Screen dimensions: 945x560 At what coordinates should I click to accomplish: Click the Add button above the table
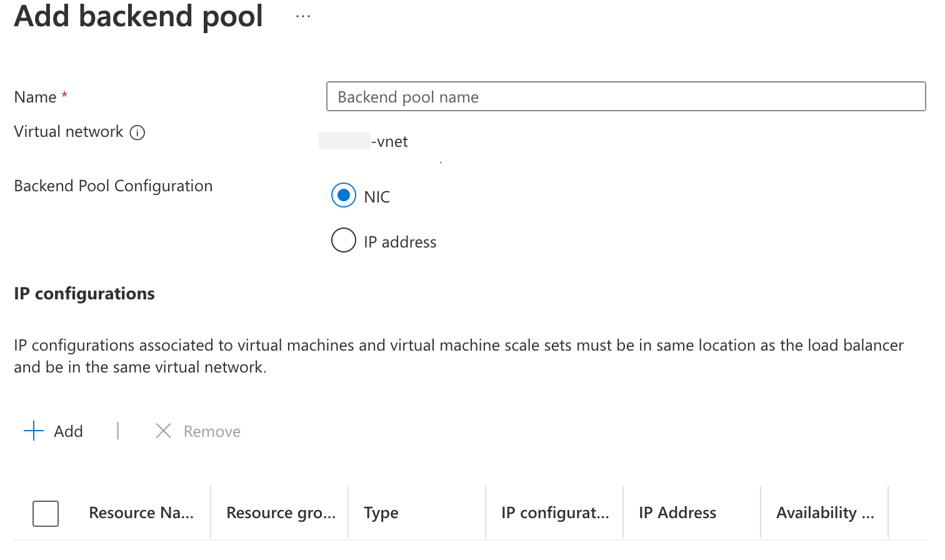67,431
